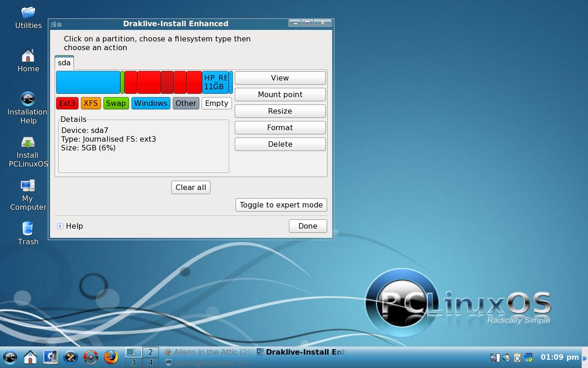Switch to virtual desktop 1
The height and width of the screenshot is (368, 588).
pyautogui.click(x=134, y=352)
